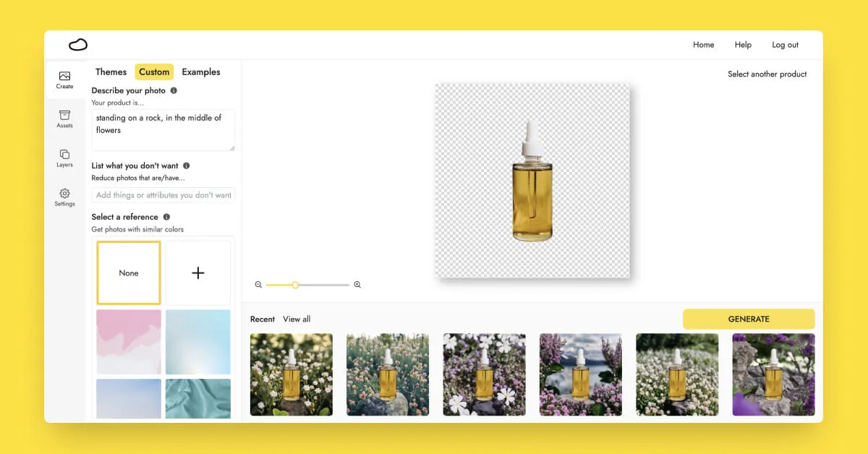
Task: Click the zoom slider handle
Action: click(x=295, y=285)
